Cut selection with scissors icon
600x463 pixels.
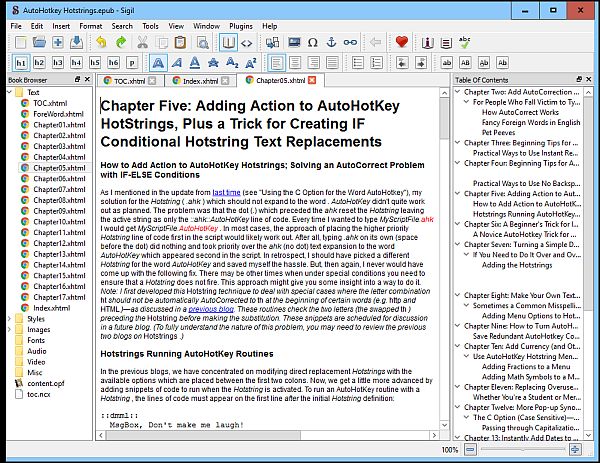(x=142, y=42)
